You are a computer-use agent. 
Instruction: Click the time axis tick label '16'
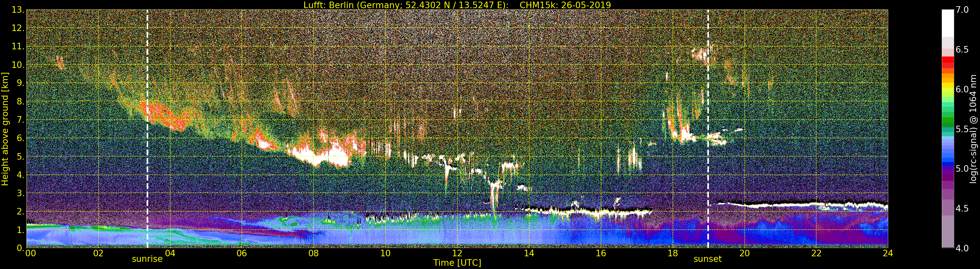[x=601, y=253]
